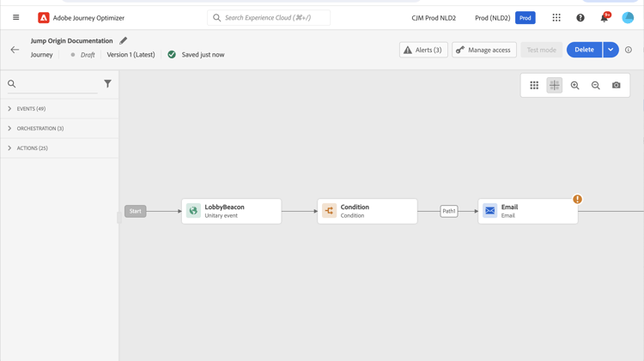The image size is (644, 361).
Task: Zoom in on the journey canvas
Action: click(575, 86)
